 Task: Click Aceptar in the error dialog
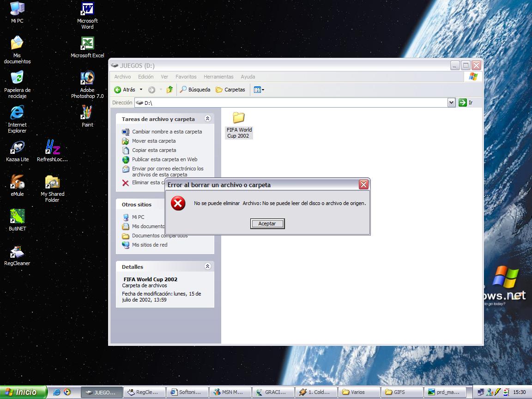267,224
